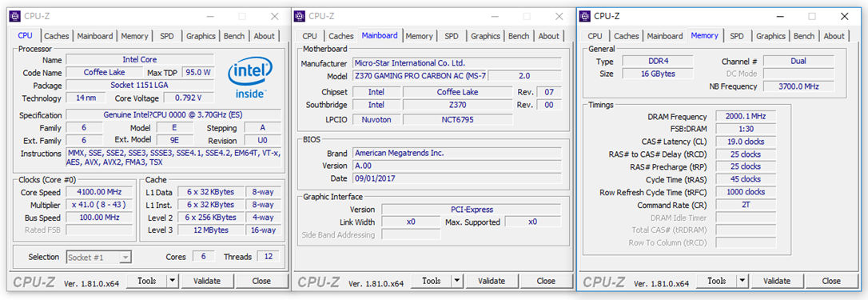Open Tools dropdown arrow in left CPU window
The height and width of the screenshot is (300, 868).
click(x=172, y=281)
